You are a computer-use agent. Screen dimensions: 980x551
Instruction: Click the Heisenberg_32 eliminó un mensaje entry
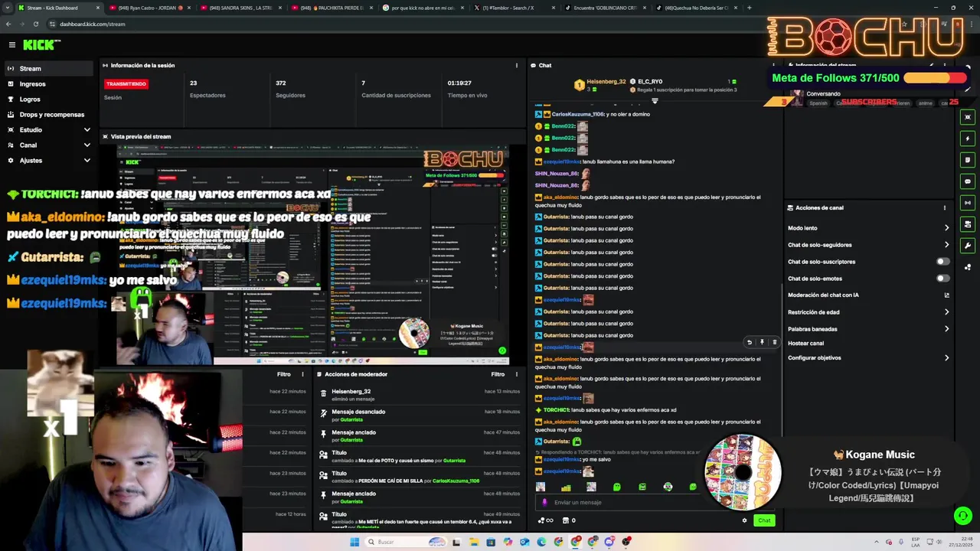point(418,395)
